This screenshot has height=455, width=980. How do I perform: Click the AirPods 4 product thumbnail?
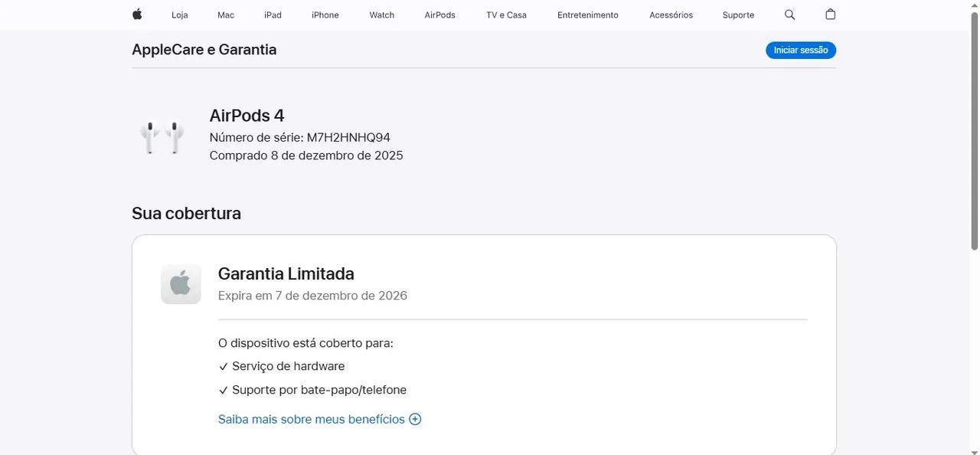(x=161, y=136)
